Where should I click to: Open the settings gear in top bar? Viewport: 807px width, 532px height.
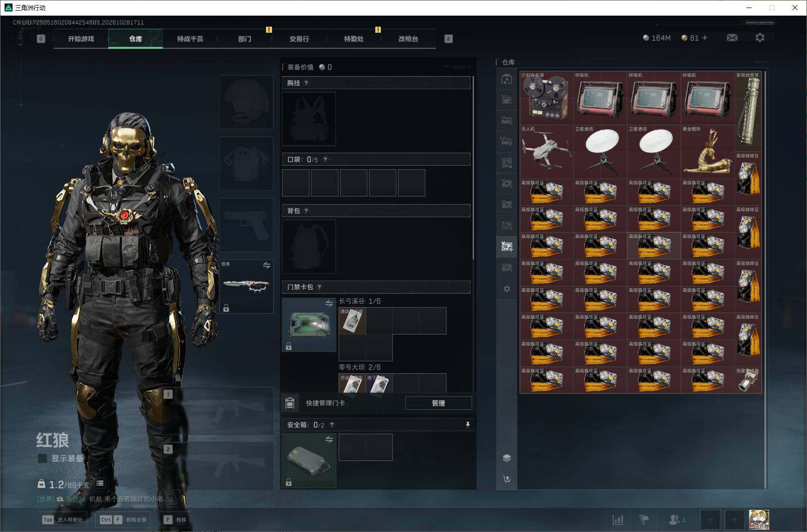(760, 38)
